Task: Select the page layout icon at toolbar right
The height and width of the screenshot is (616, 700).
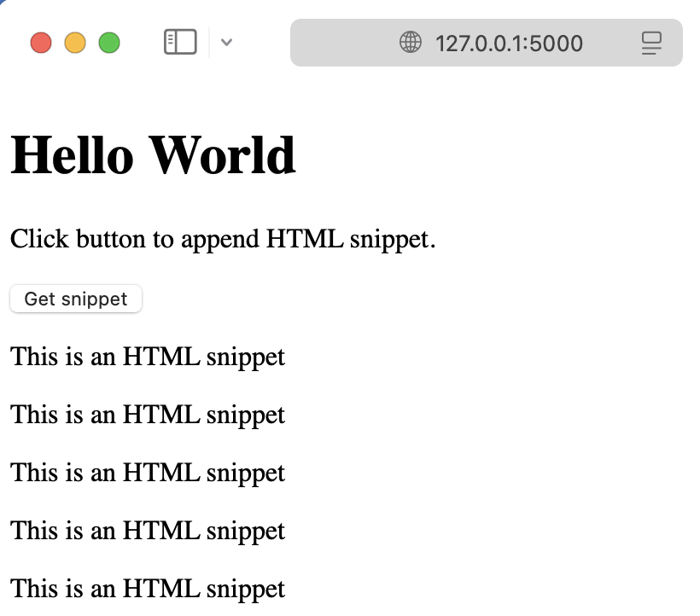Action: 652,43
